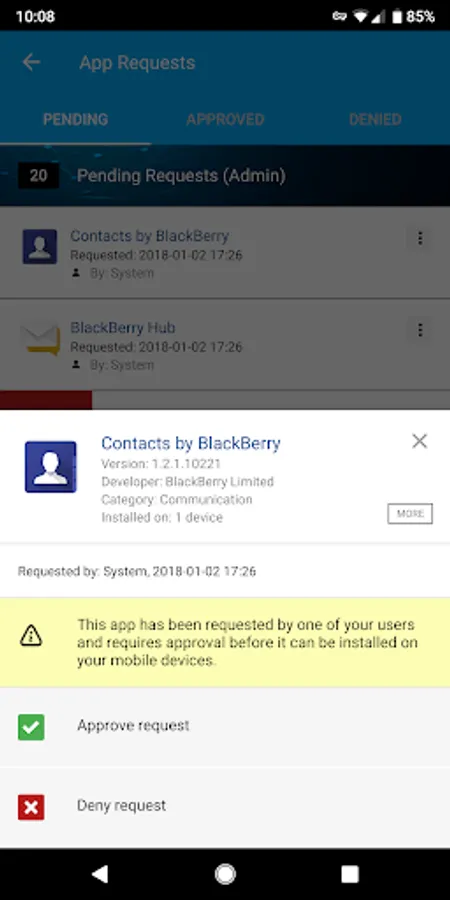Click the Contacts by BlackBerry title link in sheet
The height and width of the screenshot is (900, 450).
191,443
